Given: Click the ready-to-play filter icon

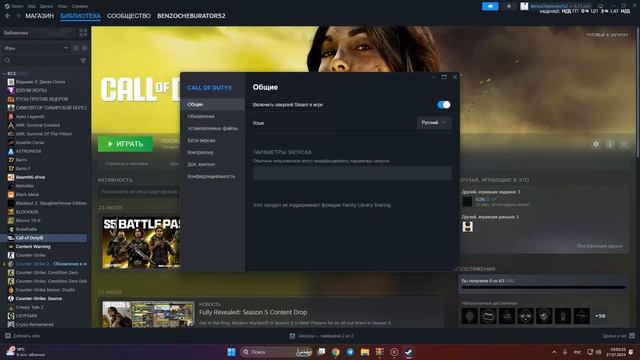Looking at the screenshot, I should (x=84, y=48).
